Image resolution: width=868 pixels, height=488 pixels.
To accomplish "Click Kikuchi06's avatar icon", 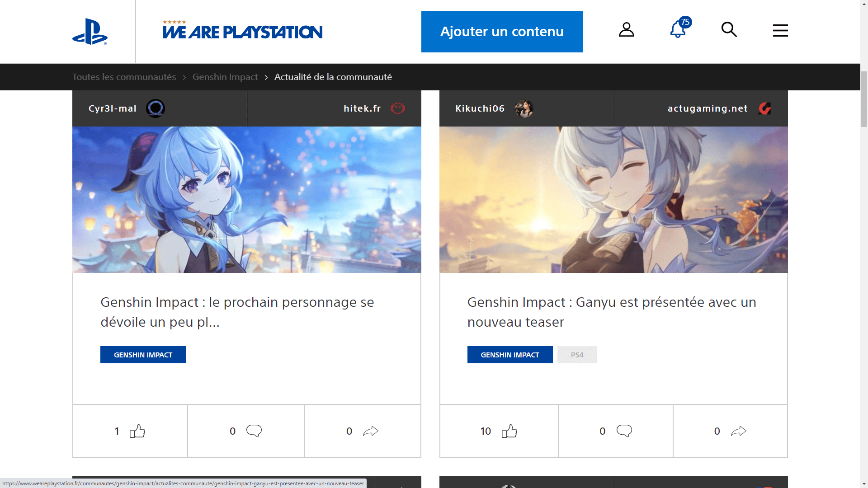I will tap(524, 108).
